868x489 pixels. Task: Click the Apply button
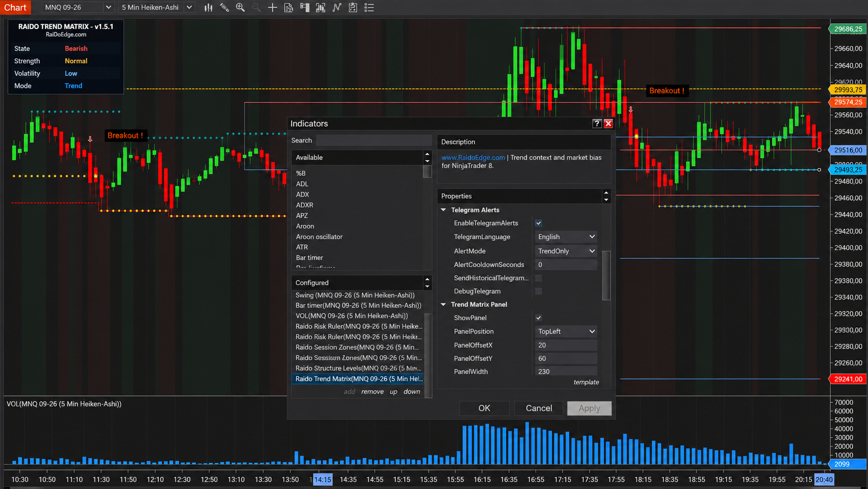pyautogui.click(x=589, y=408)
